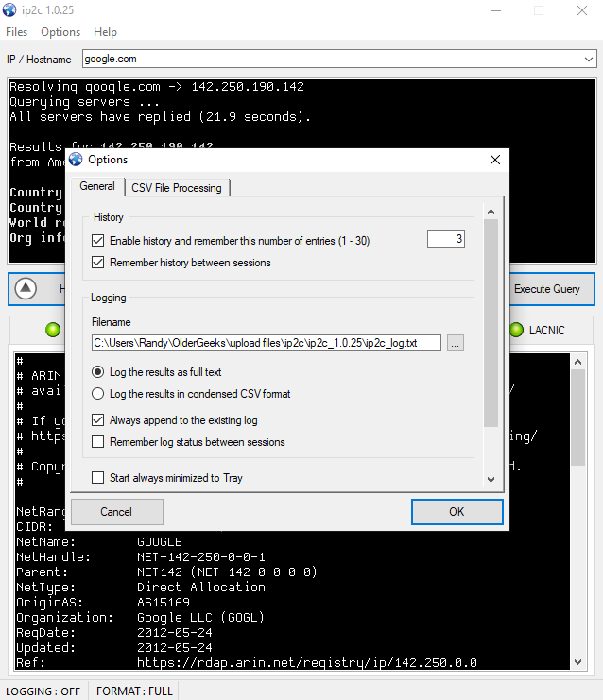Click Cancel in Options dialog
The width and height of the screenshot is (603, 700).
click(116, 512)
